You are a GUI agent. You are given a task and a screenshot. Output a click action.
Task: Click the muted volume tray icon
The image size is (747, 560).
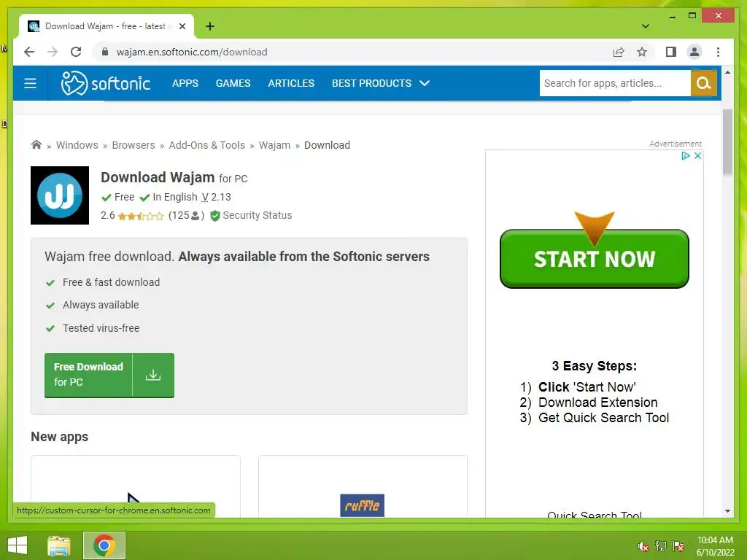643,547
